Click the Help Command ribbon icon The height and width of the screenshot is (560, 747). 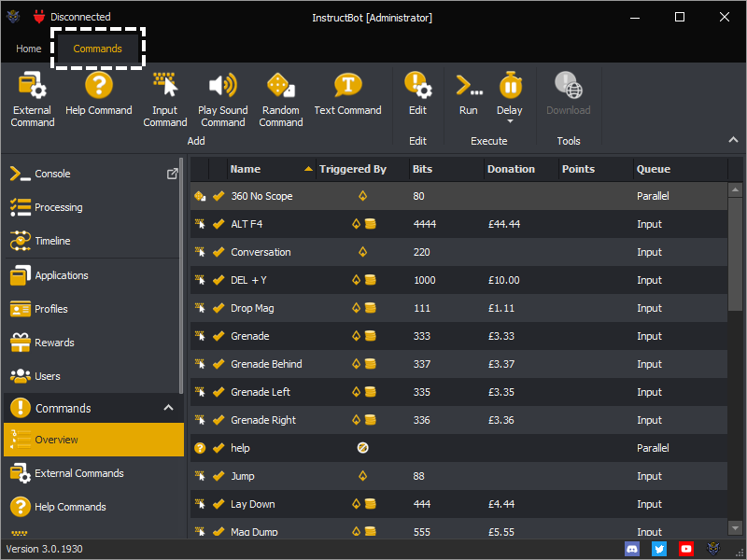pos(98,93)
